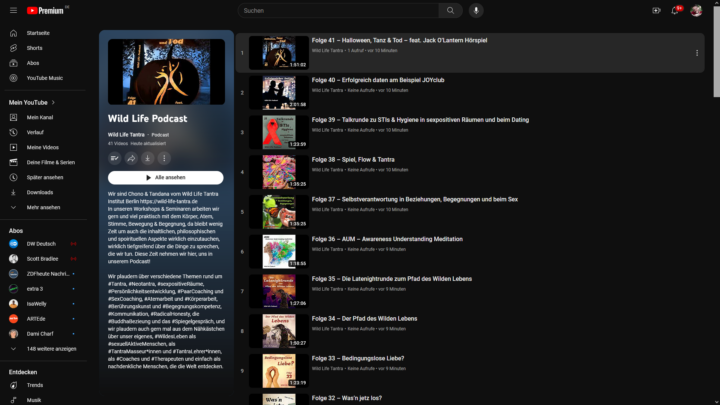
Task: Expand Mein YouTube section arrow
Action: coord(53,102)
